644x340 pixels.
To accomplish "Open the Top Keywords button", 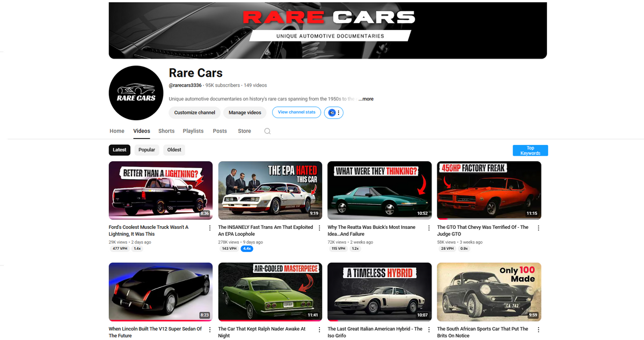I will (530, 150).
